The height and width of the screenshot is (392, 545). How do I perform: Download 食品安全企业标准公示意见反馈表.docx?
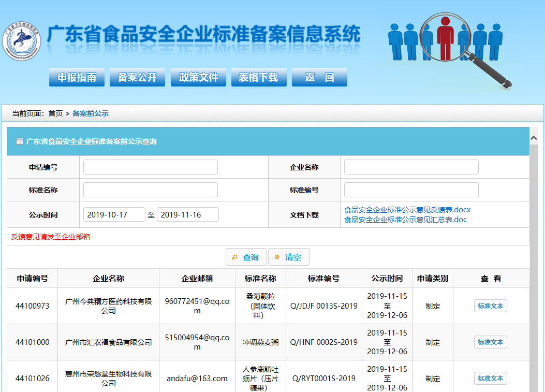[x=407, y=210]
